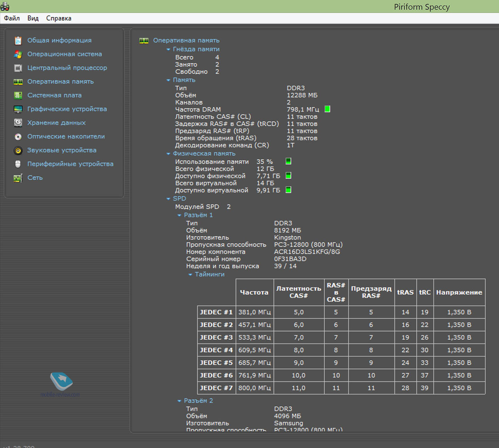Open Звуковые устройства section
The width and height of the screenshot is (499, 448).
[62, 150]
